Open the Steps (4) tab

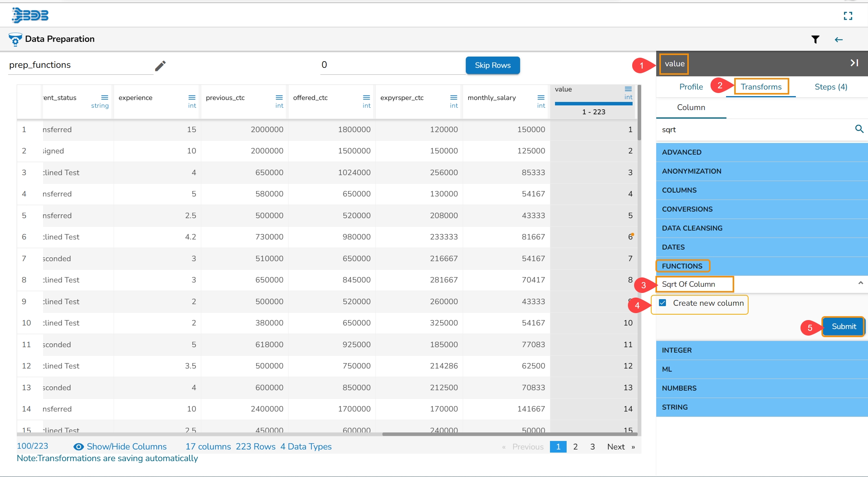coord(831,87)
